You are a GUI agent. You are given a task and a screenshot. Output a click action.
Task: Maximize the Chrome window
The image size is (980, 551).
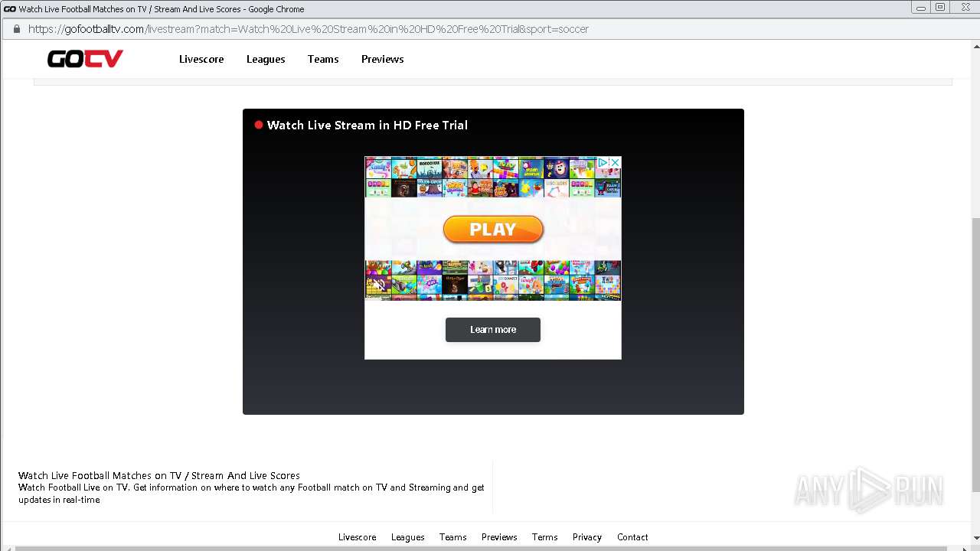coord(940,7)
